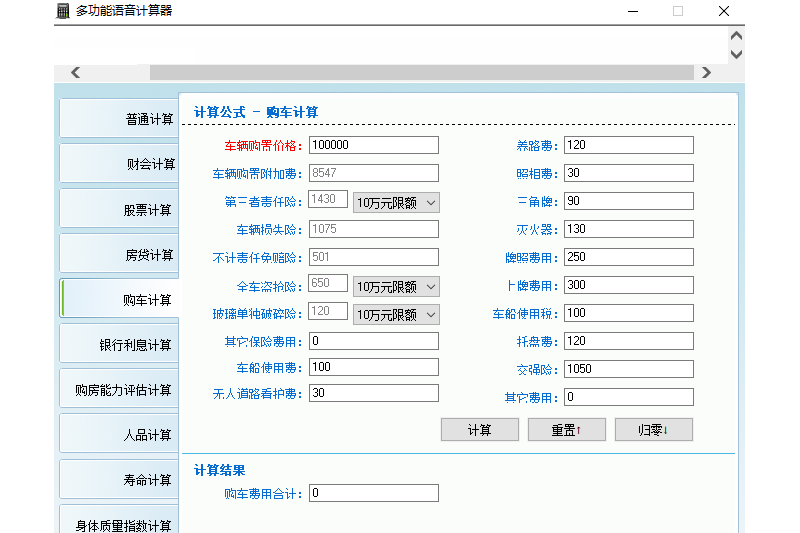Viewport: 800px width, 533px height.
Task: Click the 牌照费用 input field
Action: click(x=629, y=257)
